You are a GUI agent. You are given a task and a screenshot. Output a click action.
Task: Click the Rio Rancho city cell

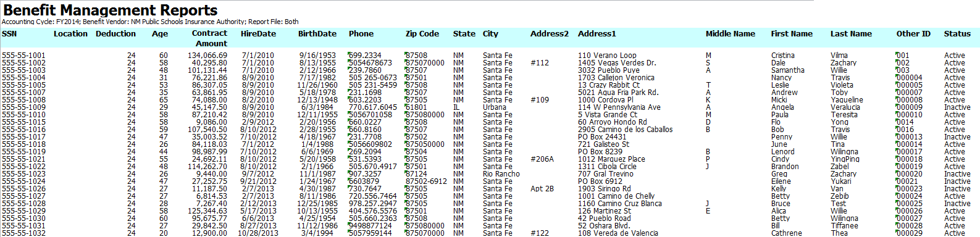tap(501, 174)
